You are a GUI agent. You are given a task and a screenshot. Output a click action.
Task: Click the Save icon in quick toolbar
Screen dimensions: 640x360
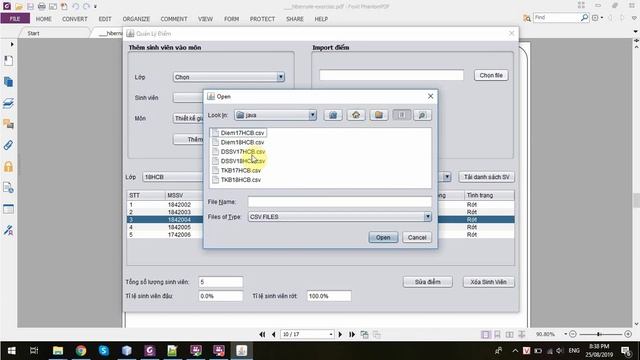click(30, 7)
